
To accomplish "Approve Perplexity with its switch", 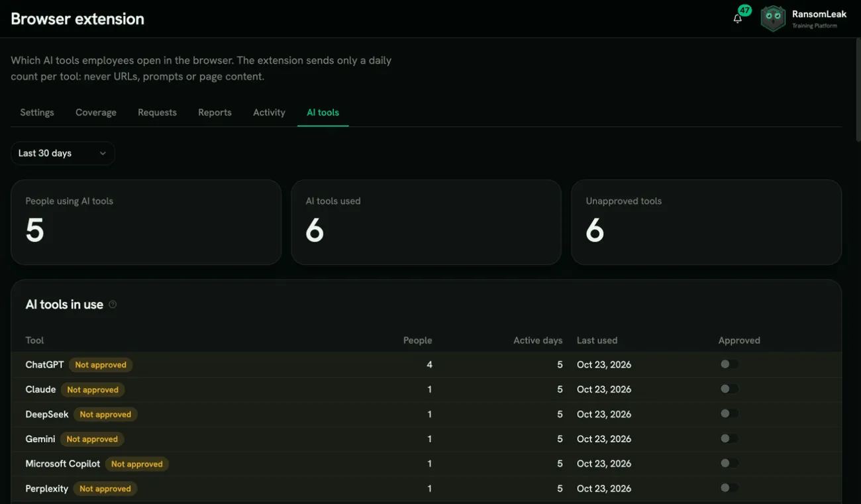I will click(x=729, y=488).
